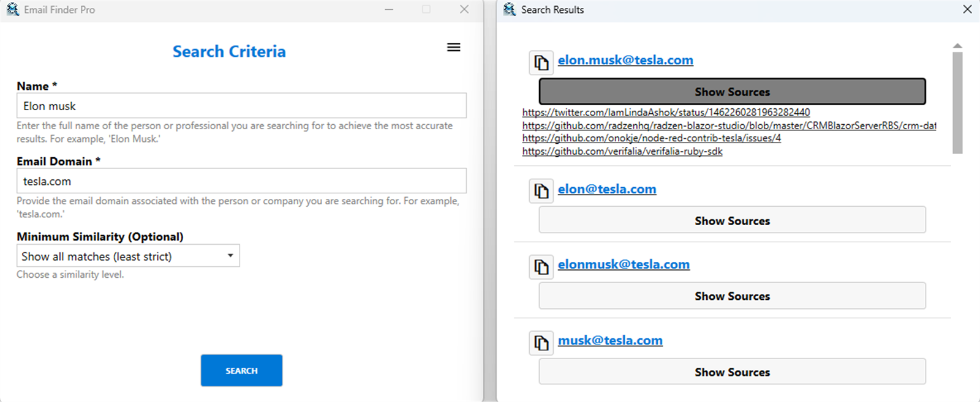
Task: Open the radzen-blazor-studio GitHub source link
Action: [729, 125]
